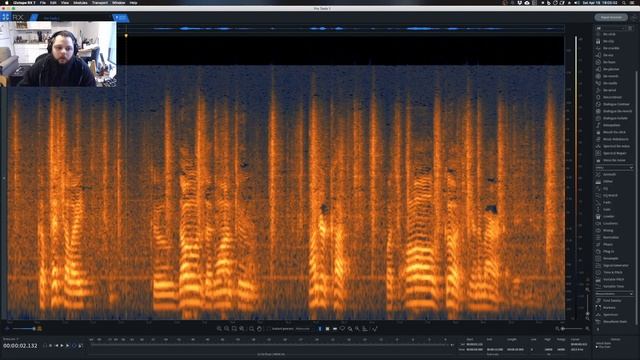Open the Variable Pitch module
The height and width of the screenshot is (360, 640).
pyautogui.click(x=613, y=280)
